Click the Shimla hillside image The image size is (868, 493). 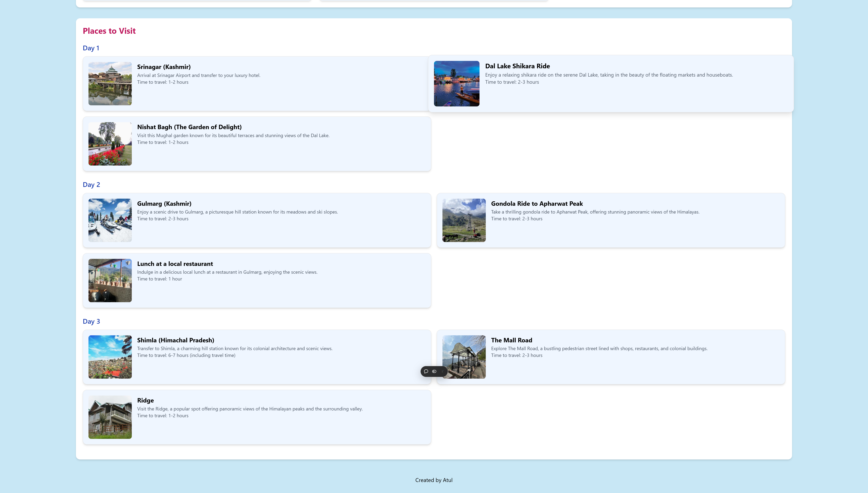coord(110,357)
